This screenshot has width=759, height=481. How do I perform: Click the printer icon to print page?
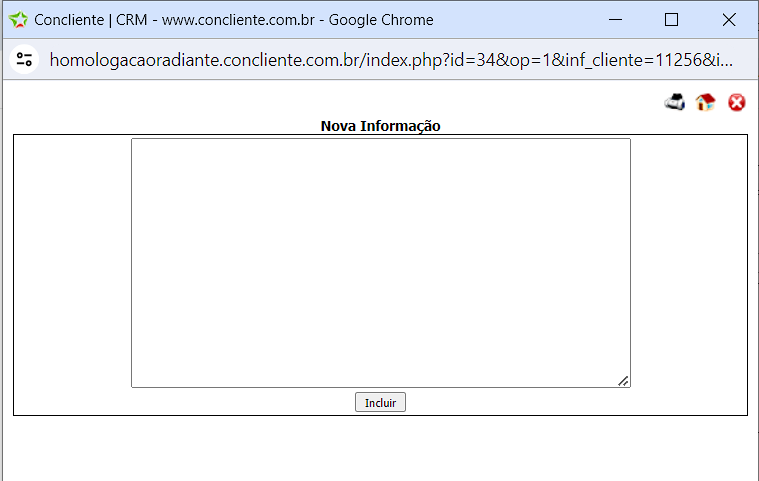coord(675,102)
